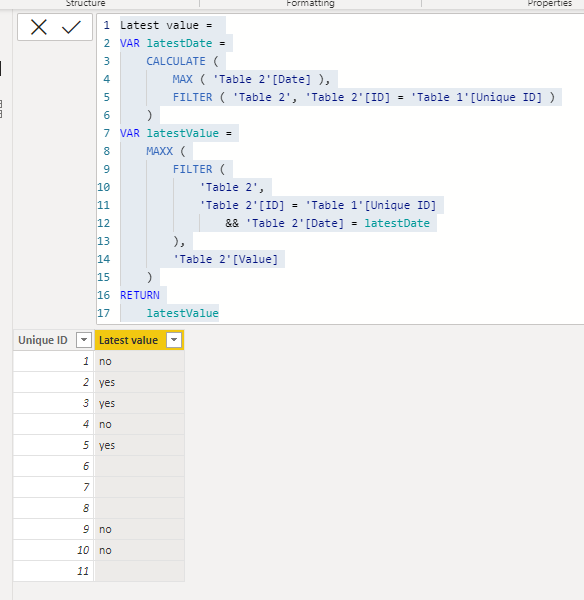Select the 'no' cell for Unique ID 10
Screen dimensions: 584x600
click(139, 550)
